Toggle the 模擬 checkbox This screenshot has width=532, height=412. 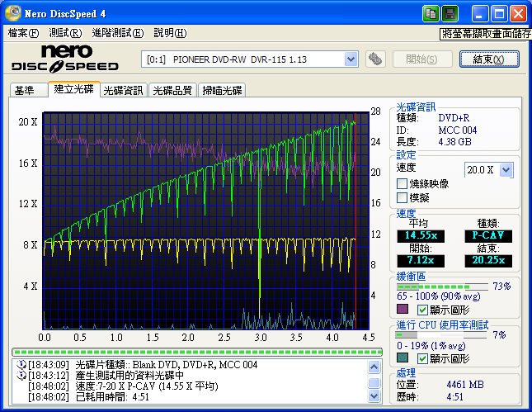403,198
